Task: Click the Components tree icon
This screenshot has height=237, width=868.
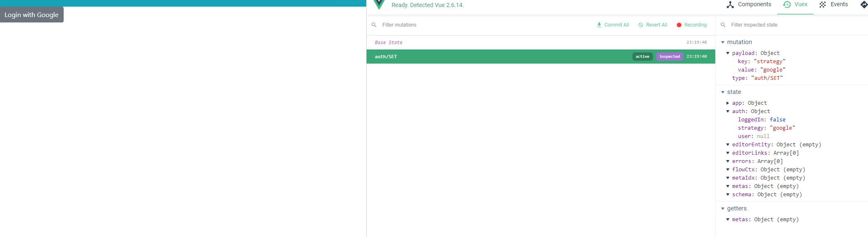Action: coord(730,5)
